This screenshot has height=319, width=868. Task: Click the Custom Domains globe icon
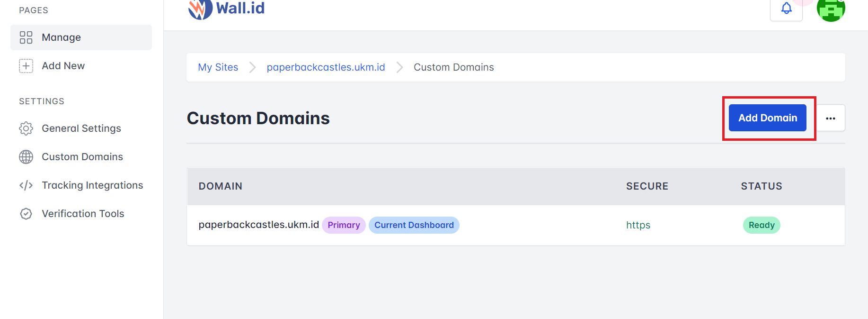click(x=26, y=157)
